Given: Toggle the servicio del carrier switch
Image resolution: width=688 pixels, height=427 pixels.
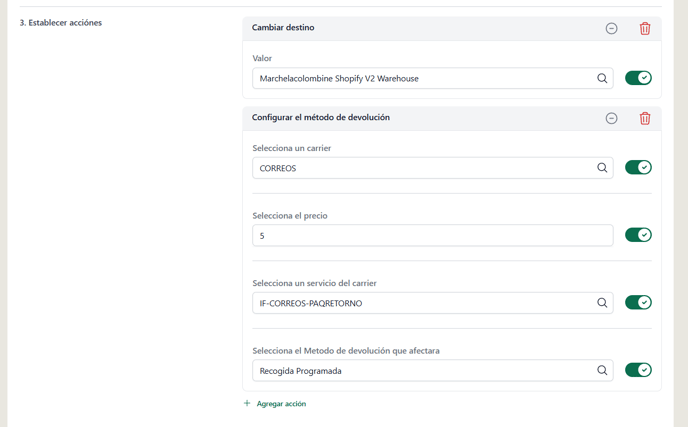Looking at the screenshot, I should [638, 303].
